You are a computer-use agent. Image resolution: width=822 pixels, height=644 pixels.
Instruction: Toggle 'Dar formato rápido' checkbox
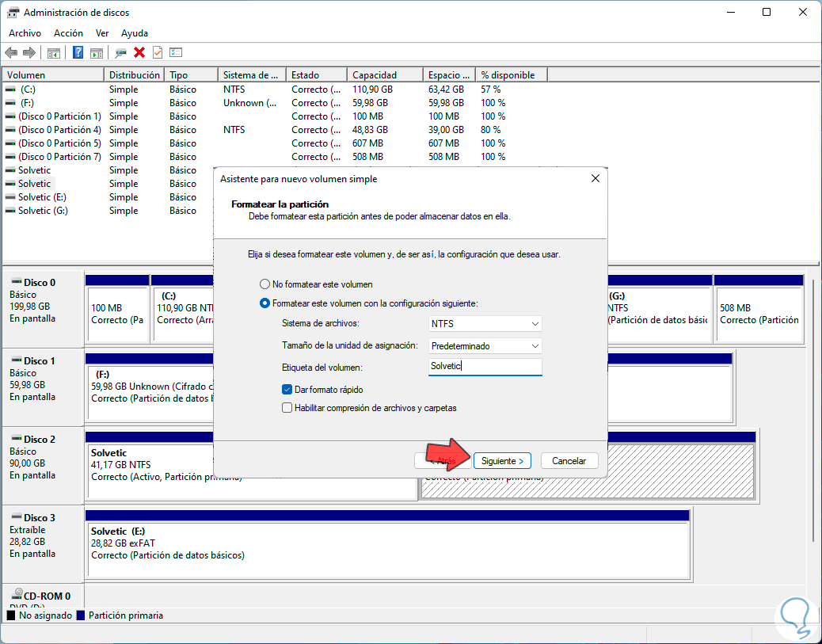tap(287, 390)
